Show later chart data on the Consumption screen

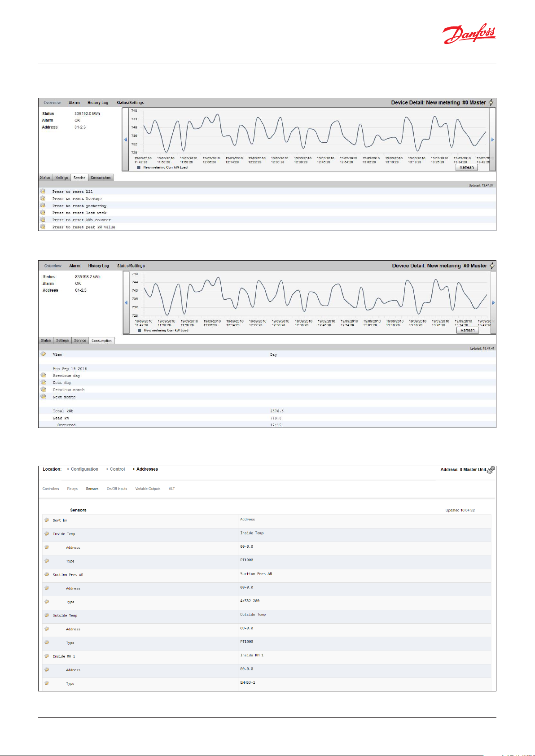coord(493,303)
